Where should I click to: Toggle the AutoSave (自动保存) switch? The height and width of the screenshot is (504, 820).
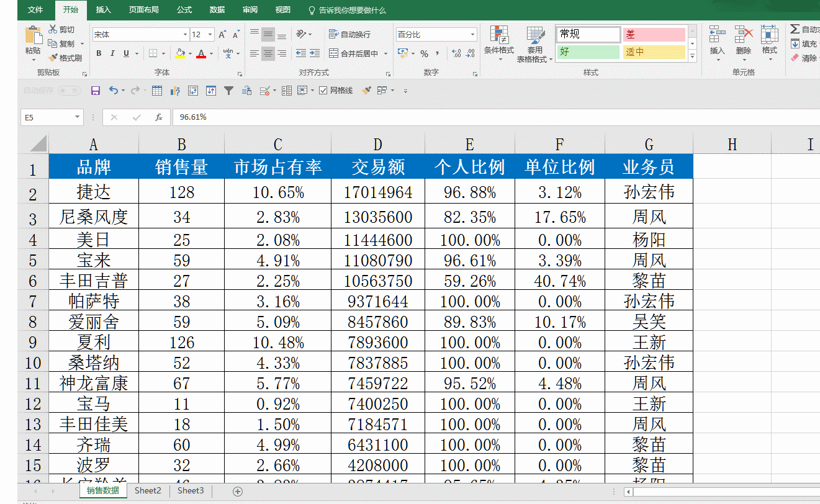tap(69, 91)
